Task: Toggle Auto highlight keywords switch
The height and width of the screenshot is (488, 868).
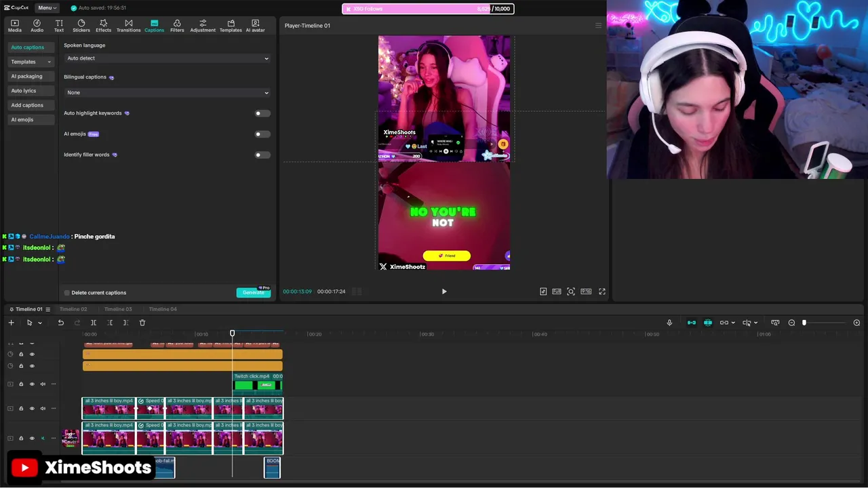Action: click(262, 113)
